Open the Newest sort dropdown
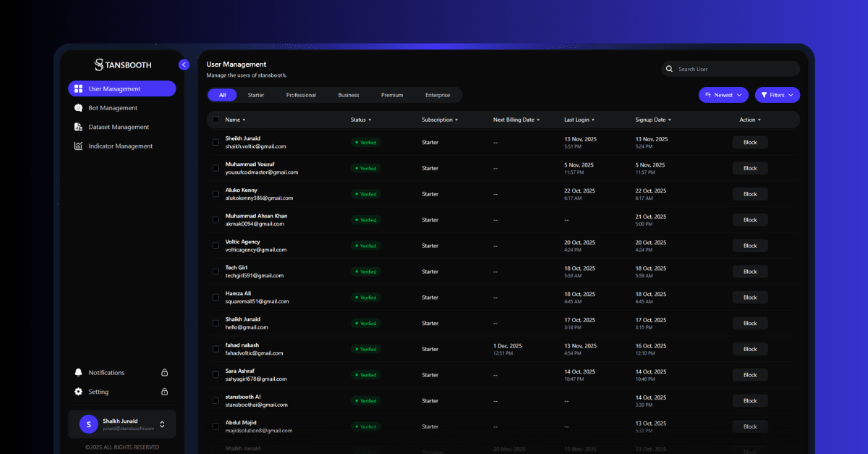 [x=723, y=95]
